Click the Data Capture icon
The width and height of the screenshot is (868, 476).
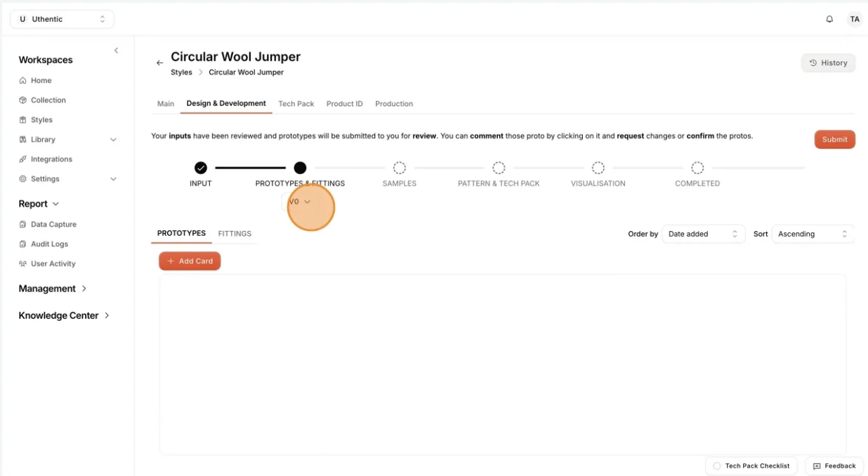[23, 225]
